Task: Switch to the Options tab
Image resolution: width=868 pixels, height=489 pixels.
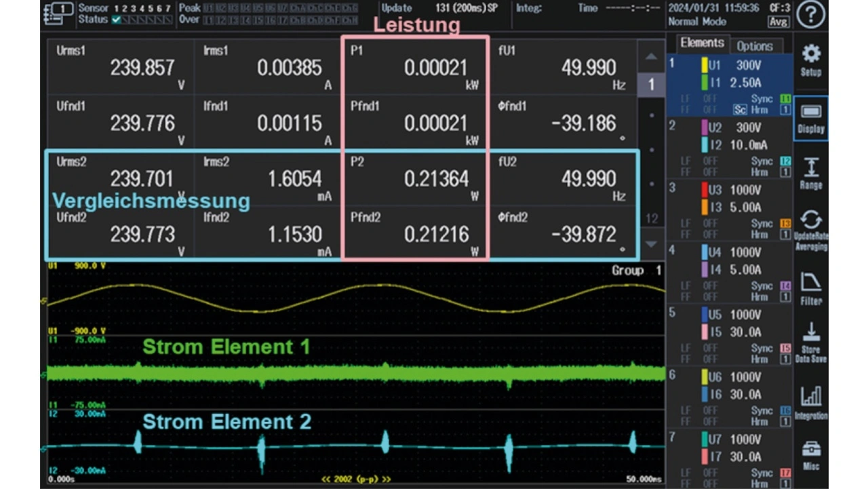Action: 754,46
